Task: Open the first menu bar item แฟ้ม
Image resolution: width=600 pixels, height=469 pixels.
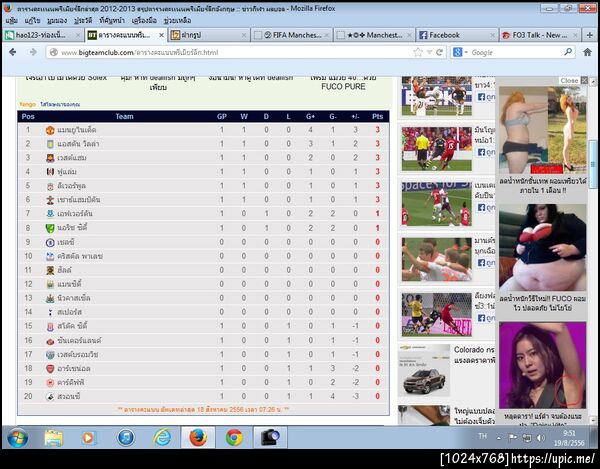Action: click(x=11, y=20)
